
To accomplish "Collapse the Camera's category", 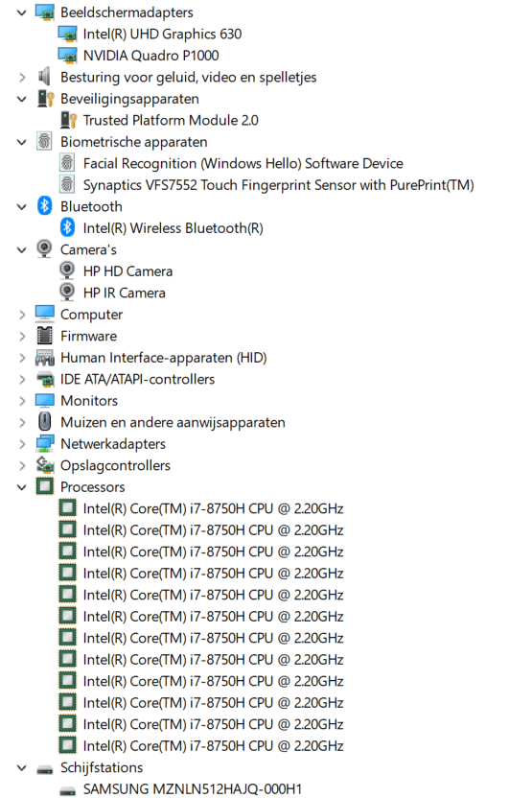I will coord(22,250).
